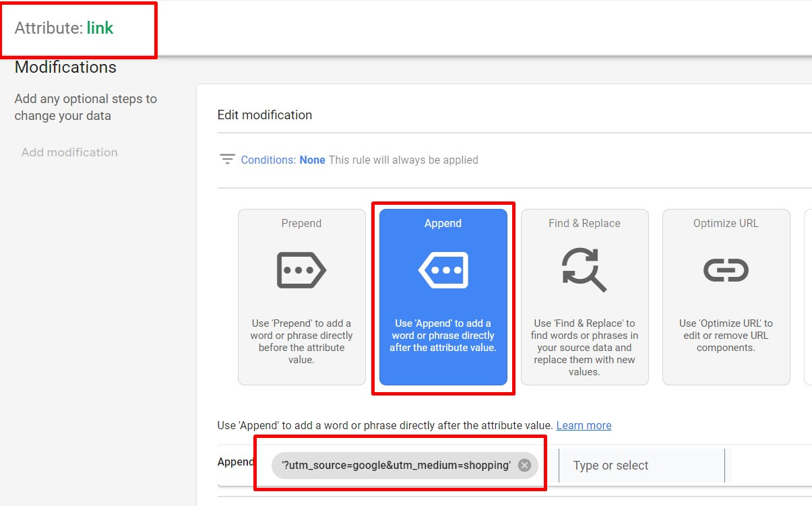This screenshot has height=506, width=812.
Task: Remove the utm_source chip with the X icon
Action: coord(524,466)
